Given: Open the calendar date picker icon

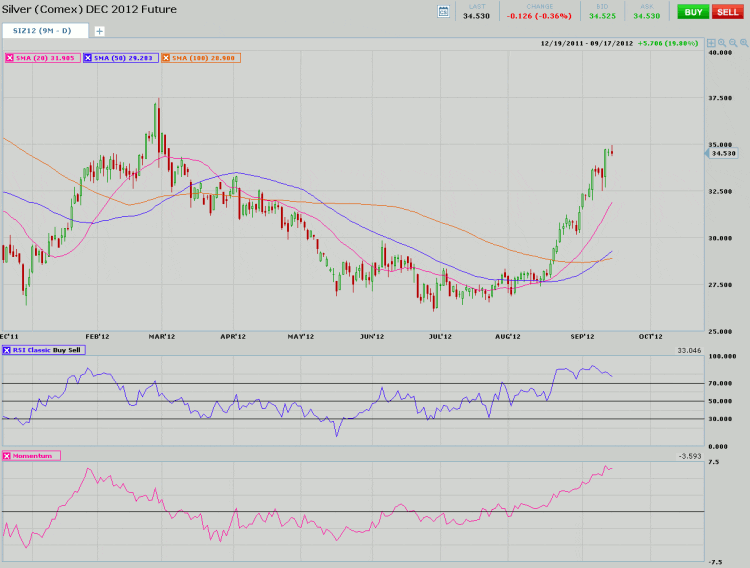Looking at the screenshot, I should click(x=444, y=11).
